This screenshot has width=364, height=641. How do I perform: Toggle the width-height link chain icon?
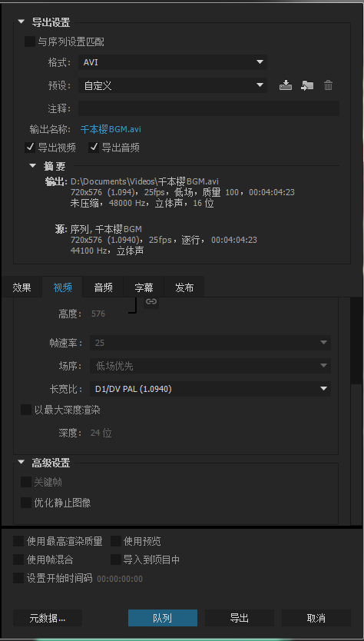(151, 301)
